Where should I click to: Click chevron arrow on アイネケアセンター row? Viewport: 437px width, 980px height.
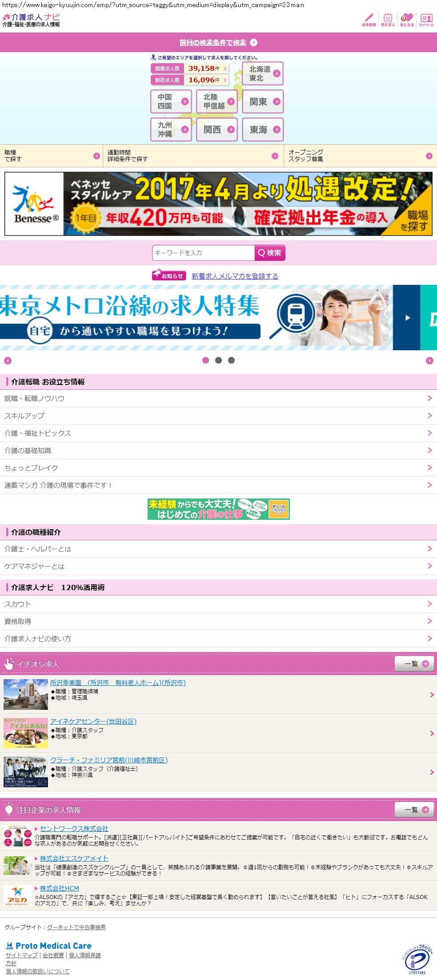(432, 733)
